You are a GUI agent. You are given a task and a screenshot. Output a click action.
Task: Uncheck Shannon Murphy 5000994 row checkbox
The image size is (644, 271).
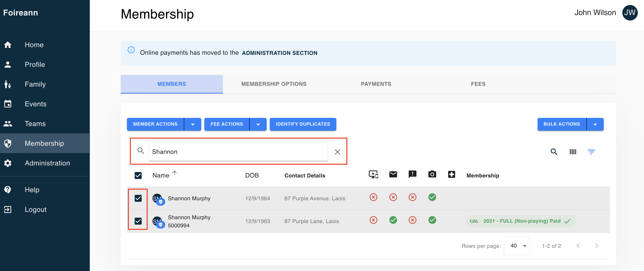point(138,221)
